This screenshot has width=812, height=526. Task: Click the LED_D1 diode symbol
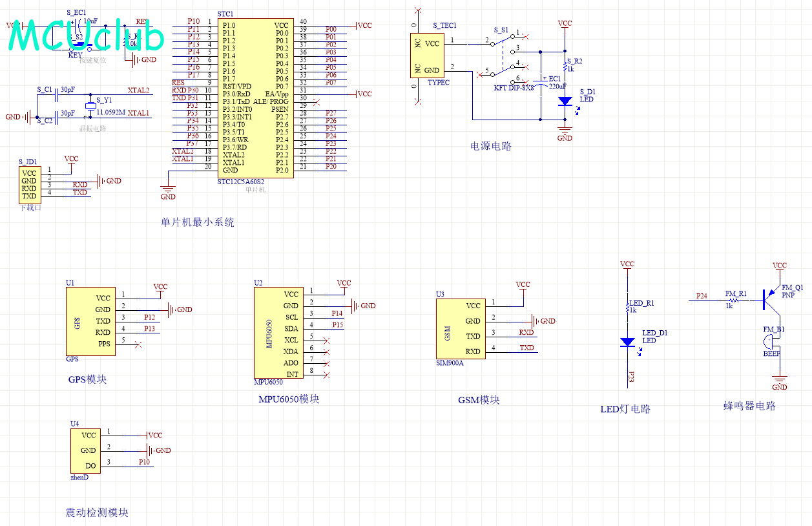(627, 342)
